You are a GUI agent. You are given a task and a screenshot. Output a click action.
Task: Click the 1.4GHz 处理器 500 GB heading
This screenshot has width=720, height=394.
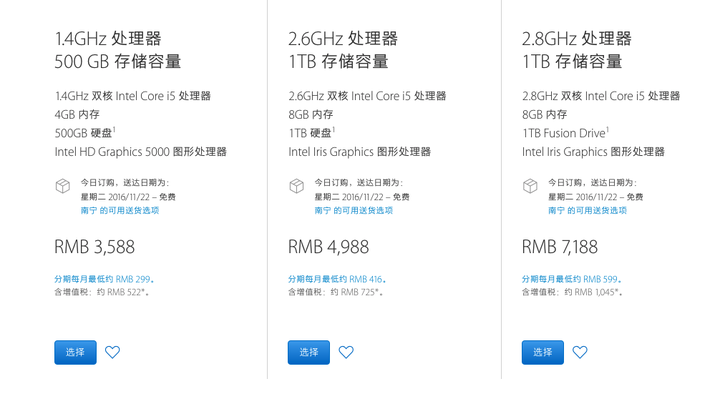[x=118, y=50]
